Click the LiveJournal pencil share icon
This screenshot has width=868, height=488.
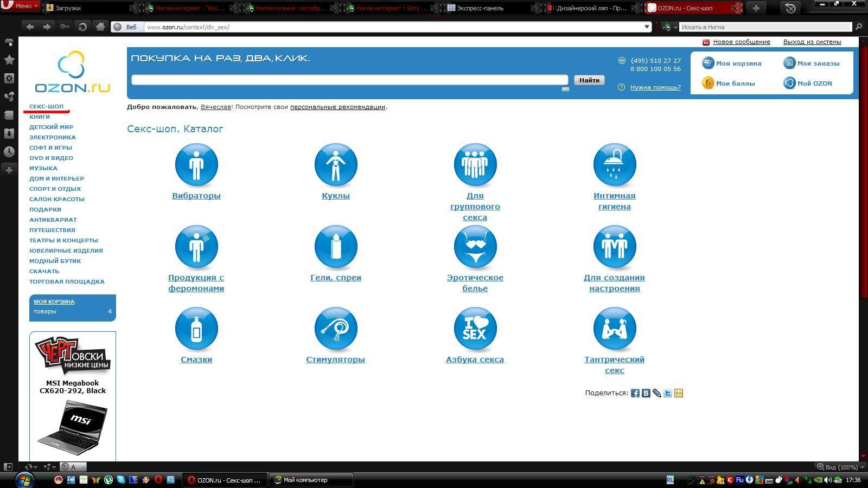pos(656,393)
